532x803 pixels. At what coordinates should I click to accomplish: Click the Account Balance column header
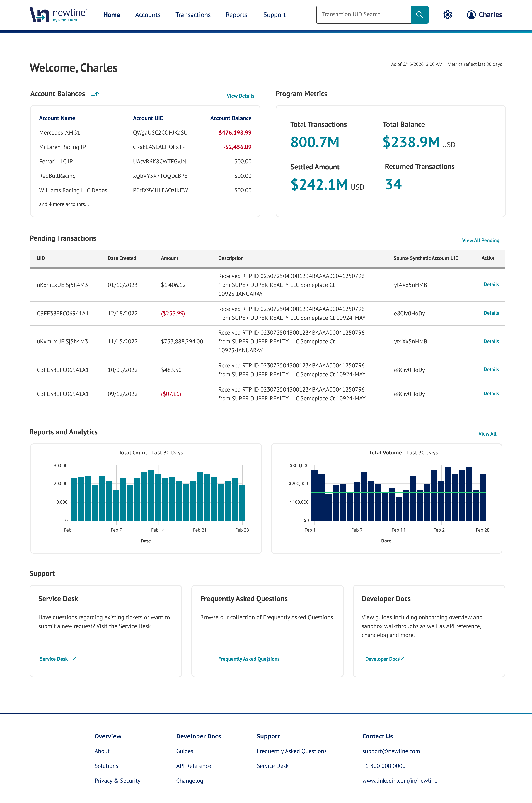coord(231,118)
